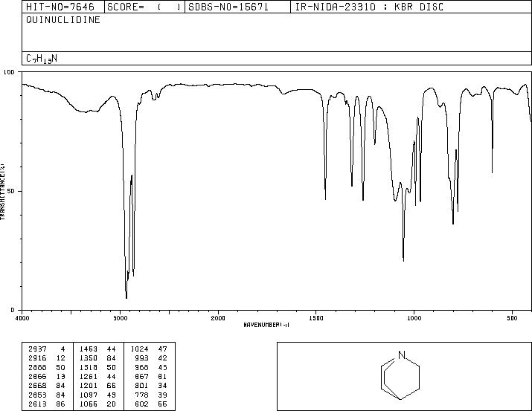Screen dimensions: 532x411
Task: Click the SDBS-NO=15671 header field
Action: [237, 7]
